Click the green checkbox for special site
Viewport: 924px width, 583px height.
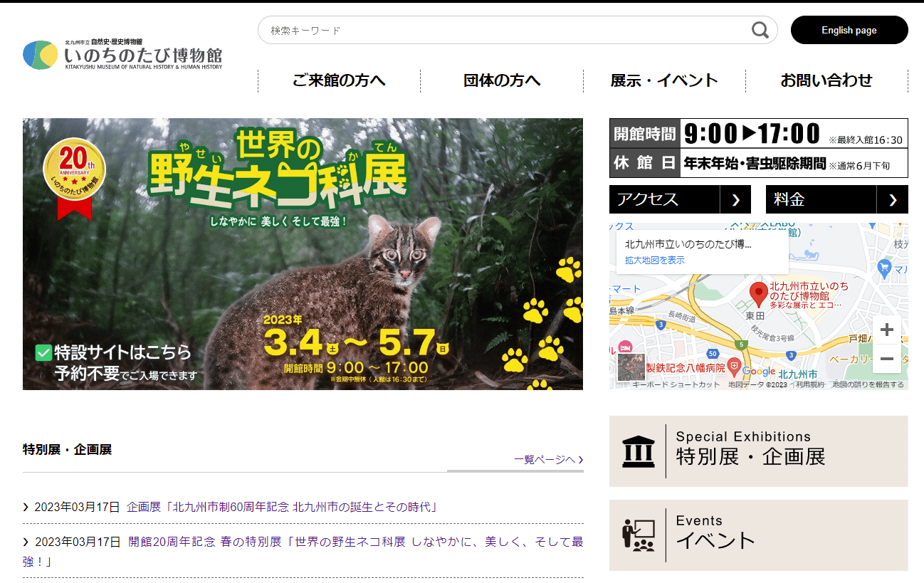(x=43, y=352)
